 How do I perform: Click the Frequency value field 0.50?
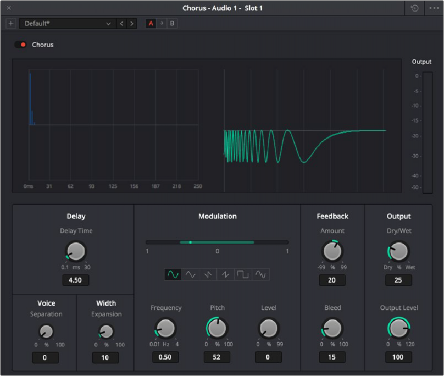pyautogui.click(x=165, y=357)
